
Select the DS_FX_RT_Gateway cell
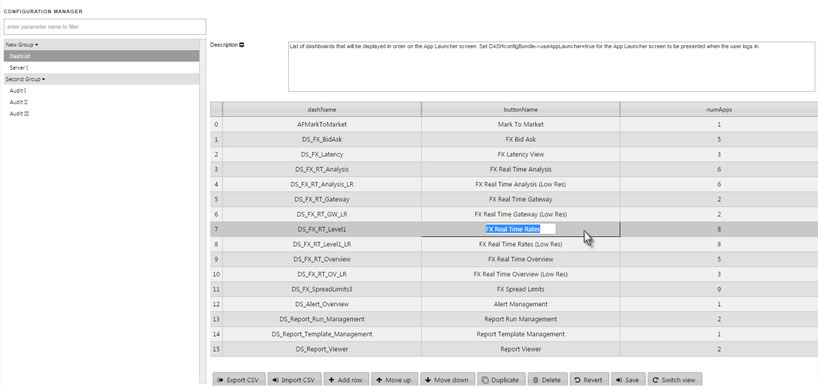click(x=322, y=199)
